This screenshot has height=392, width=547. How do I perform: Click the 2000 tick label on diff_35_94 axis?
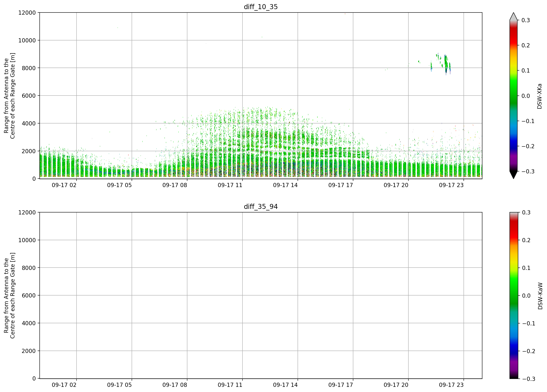click(29, 351)
